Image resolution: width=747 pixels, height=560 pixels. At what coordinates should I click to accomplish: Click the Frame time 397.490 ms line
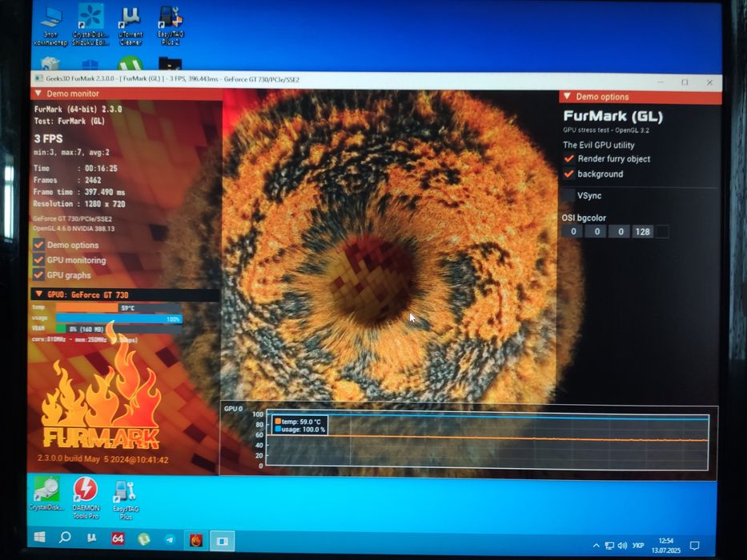click(x=79, y=192)
